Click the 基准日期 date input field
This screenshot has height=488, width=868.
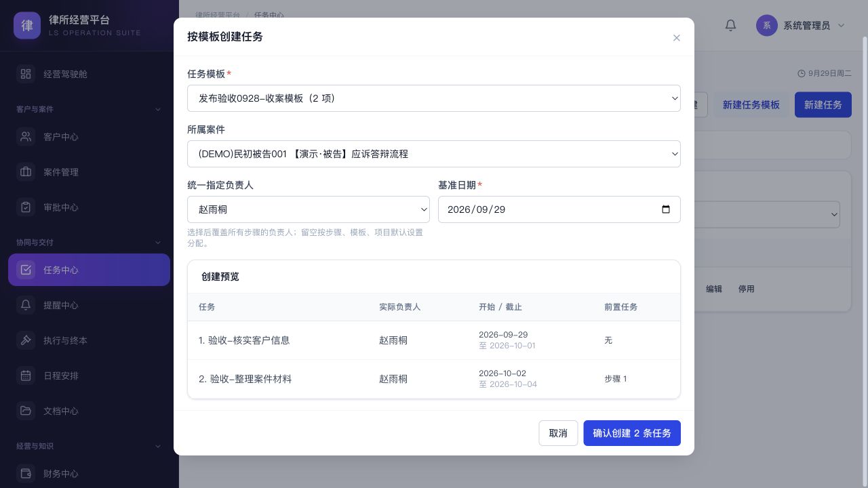[x=559, y=209]
